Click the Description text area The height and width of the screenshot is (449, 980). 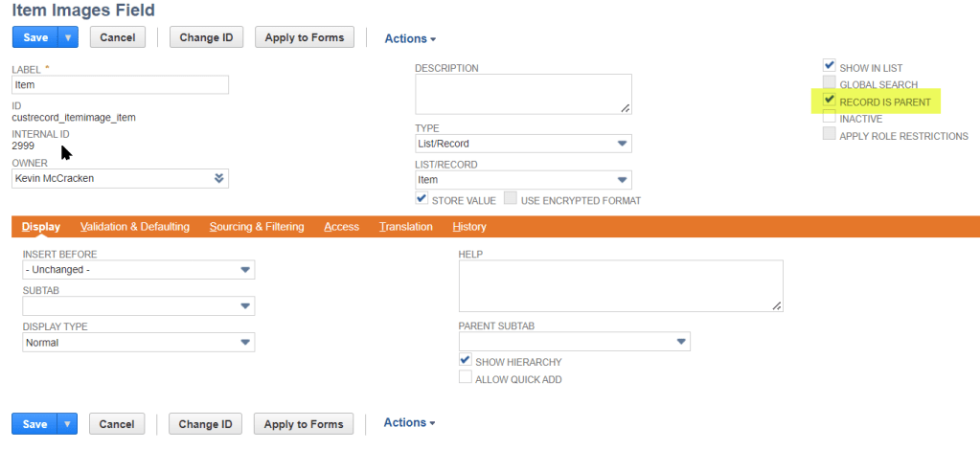click(522, 94)
